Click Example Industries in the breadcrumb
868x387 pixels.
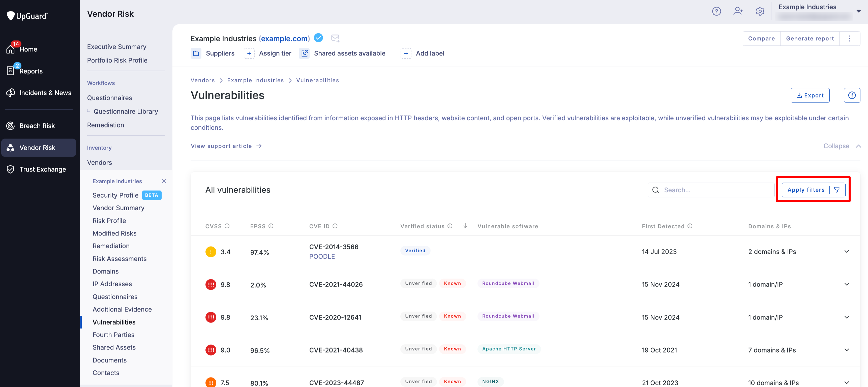[255, 80]
